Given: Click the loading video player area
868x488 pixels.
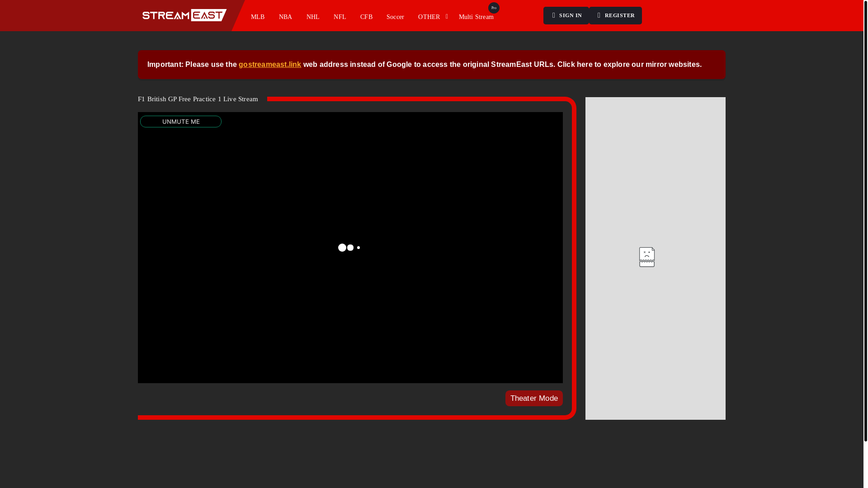Looking at the screenshot, I should click(350, 248).
